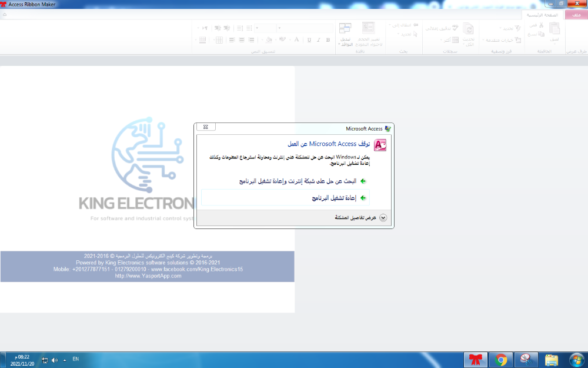588x368 pixels.
Task: Open the red ribbon app on taskbar
Action: [476, 360]
